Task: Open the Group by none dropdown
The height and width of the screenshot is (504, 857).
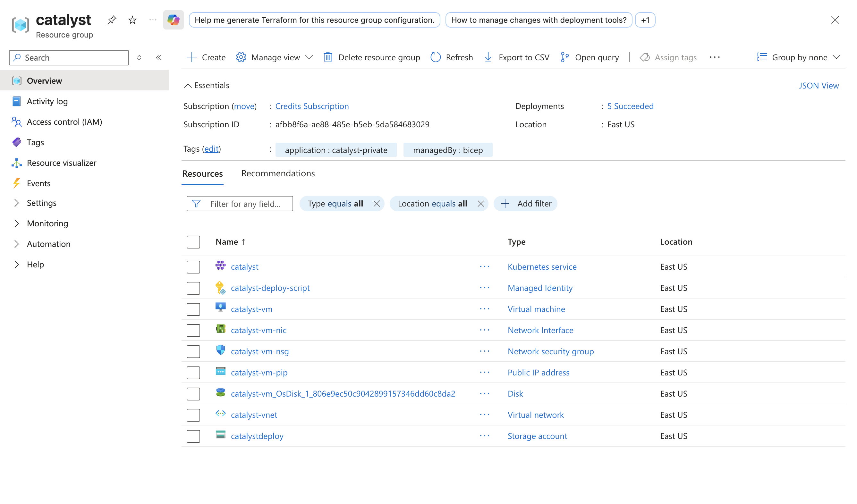Action: (799, 57)
